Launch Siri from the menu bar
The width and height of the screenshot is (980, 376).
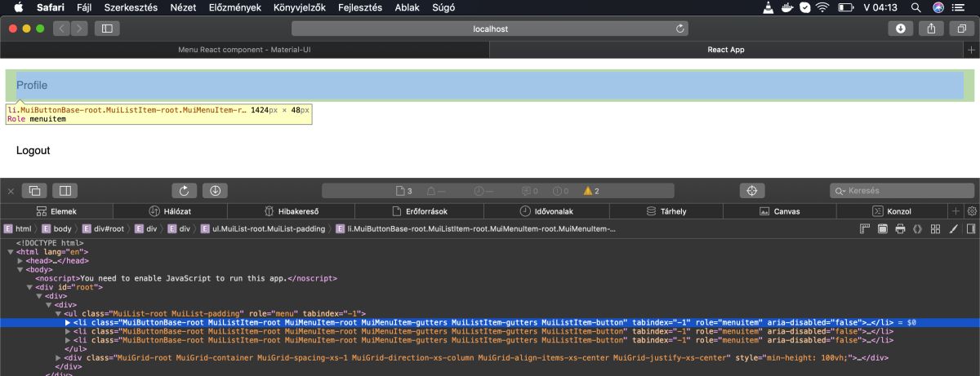[x=938, y=7]
